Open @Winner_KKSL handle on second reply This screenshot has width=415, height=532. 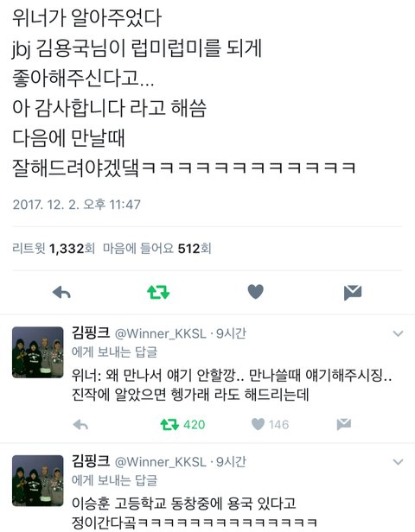(x=161, y=462)
